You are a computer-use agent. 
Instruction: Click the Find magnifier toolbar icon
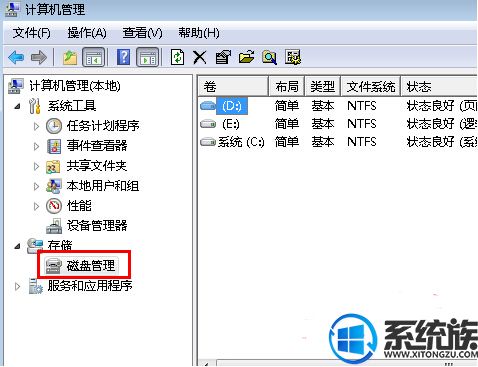tap(269, 57)
